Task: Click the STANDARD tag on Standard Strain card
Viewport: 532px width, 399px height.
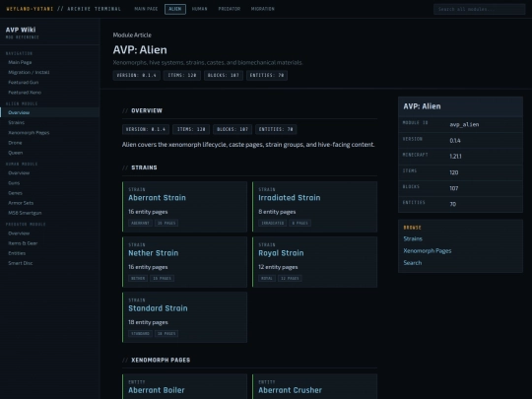Action: pyautogui.click(x=140, y=334)
